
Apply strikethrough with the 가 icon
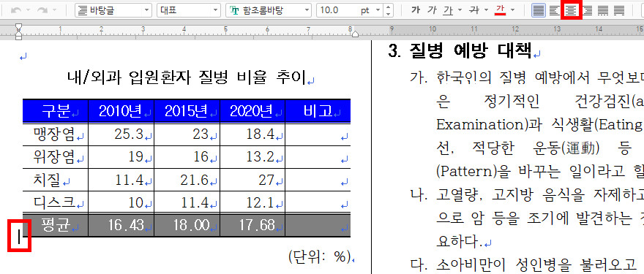coord(474,10)
